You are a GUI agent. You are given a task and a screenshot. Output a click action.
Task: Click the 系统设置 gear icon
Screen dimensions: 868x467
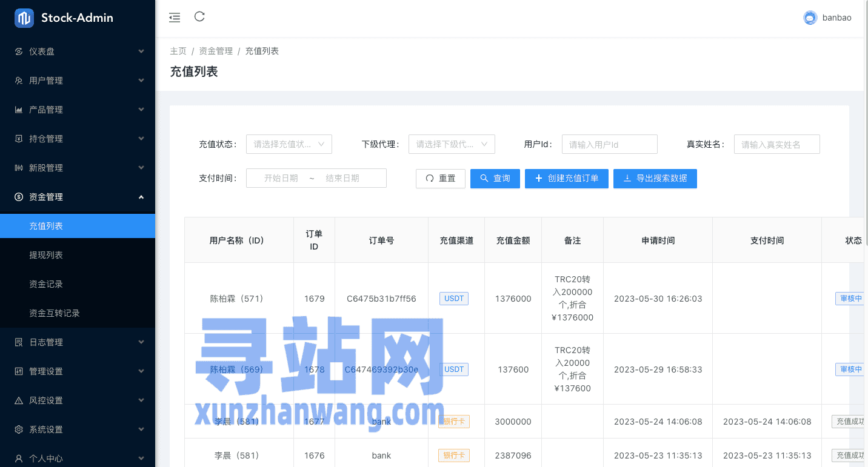click(x=19, y=429)
